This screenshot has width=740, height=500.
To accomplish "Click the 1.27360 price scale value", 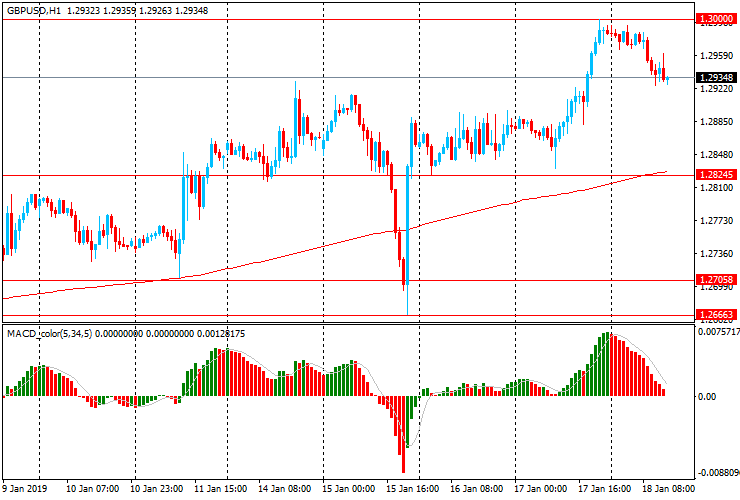I will click(716, 254).
